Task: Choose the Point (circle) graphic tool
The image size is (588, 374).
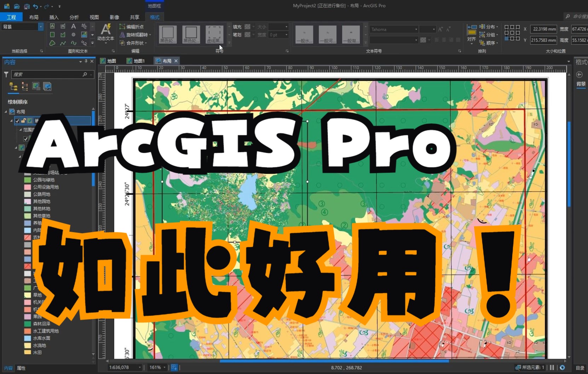Action: click(x=73, y=35)
